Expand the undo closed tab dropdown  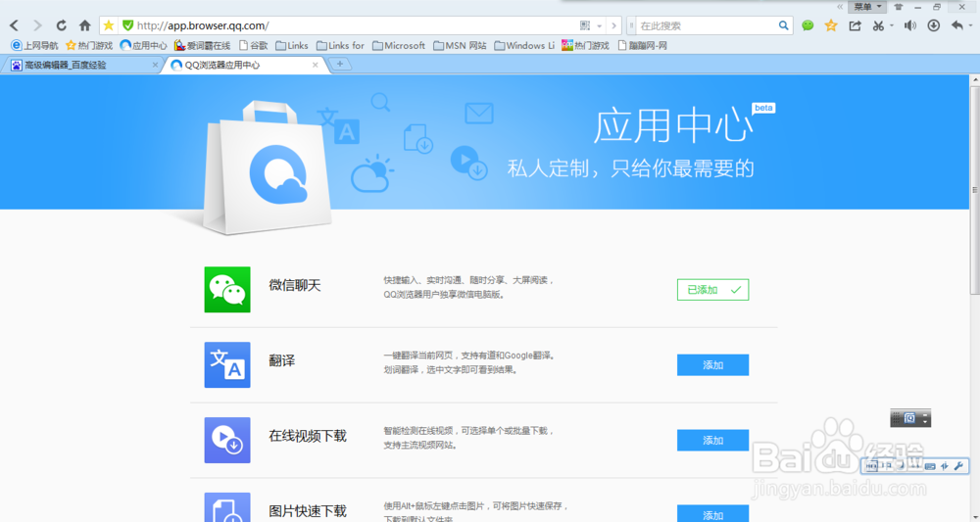click(970, 26)
